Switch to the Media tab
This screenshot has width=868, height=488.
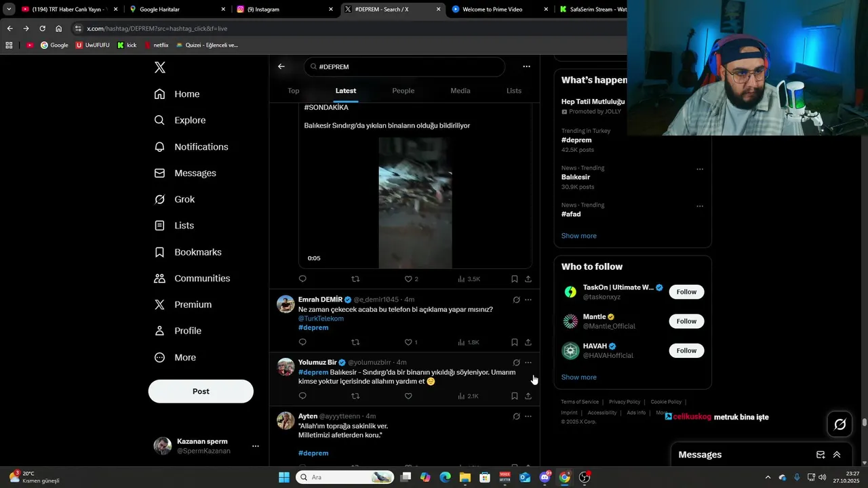(460, 91)
